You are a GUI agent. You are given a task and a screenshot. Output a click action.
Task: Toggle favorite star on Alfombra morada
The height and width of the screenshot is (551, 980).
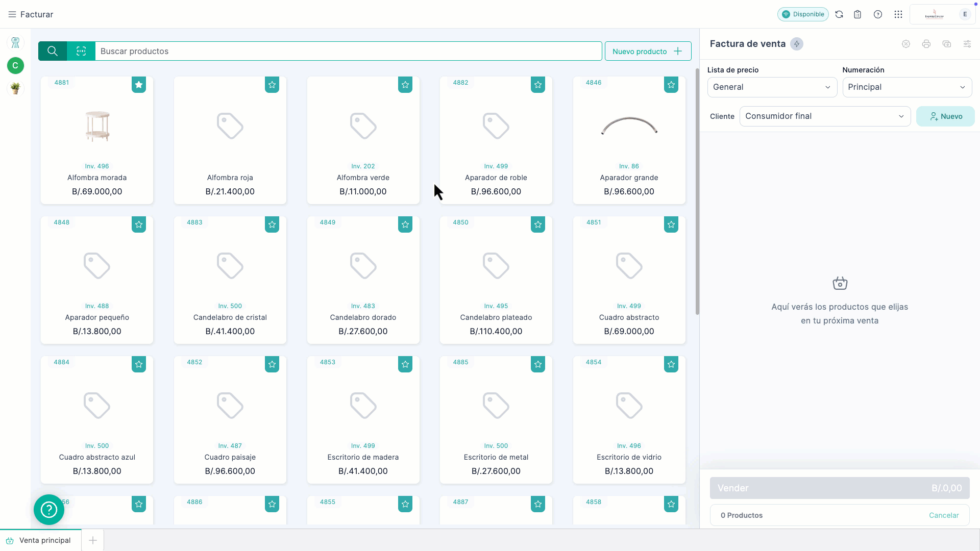[x=139, y=85]
